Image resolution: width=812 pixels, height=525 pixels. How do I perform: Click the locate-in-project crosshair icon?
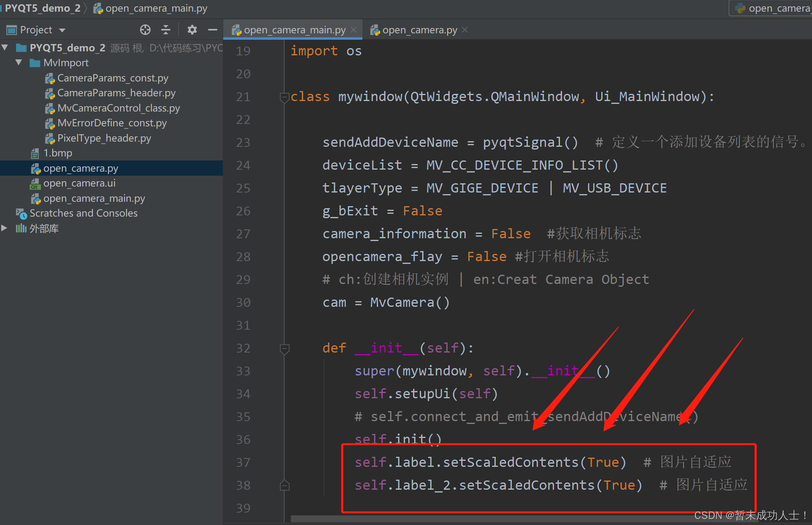click(145, 30)
